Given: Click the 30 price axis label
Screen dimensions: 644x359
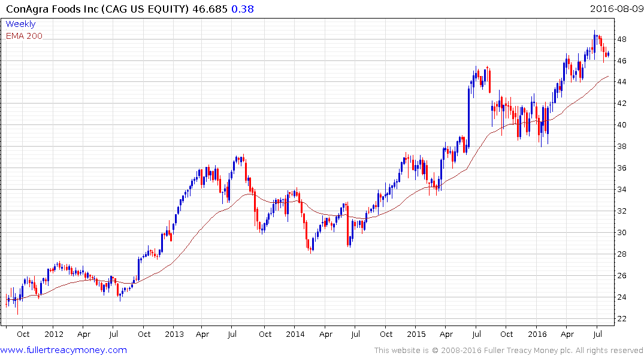Looking at the screenshot, I should [x=621, y=233].
